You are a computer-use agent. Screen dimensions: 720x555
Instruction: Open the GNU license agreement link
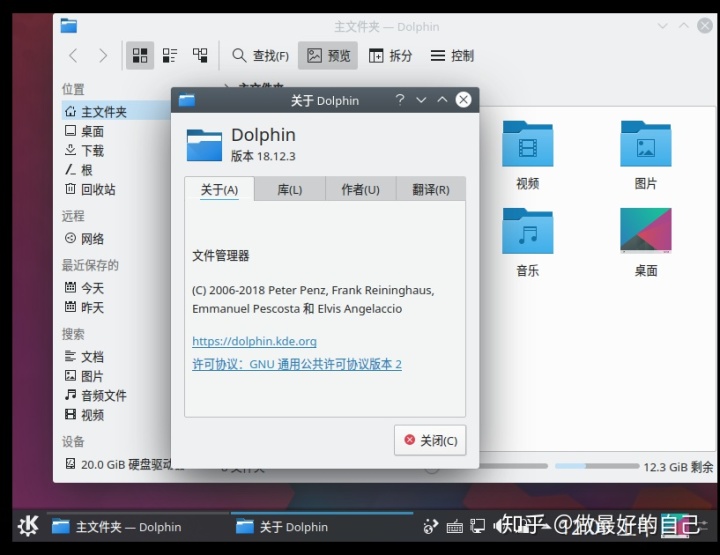click(297, 364)
